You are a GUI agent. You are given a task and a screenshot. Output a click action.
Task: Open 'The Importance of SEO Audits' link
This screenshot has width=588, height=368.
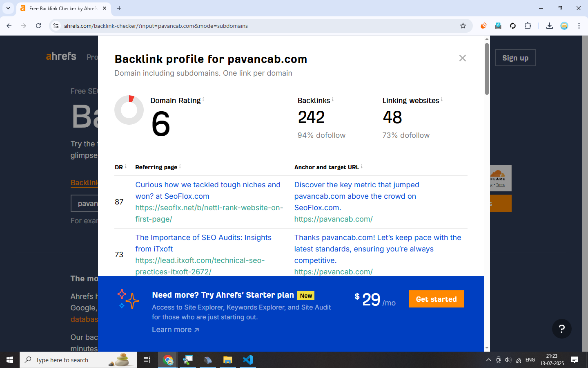click(203, 243)
